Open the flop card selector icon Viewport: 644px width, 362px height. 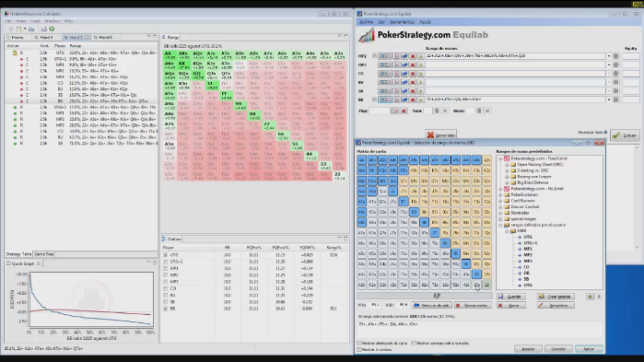pyautogui.click(x=394, y=111)
